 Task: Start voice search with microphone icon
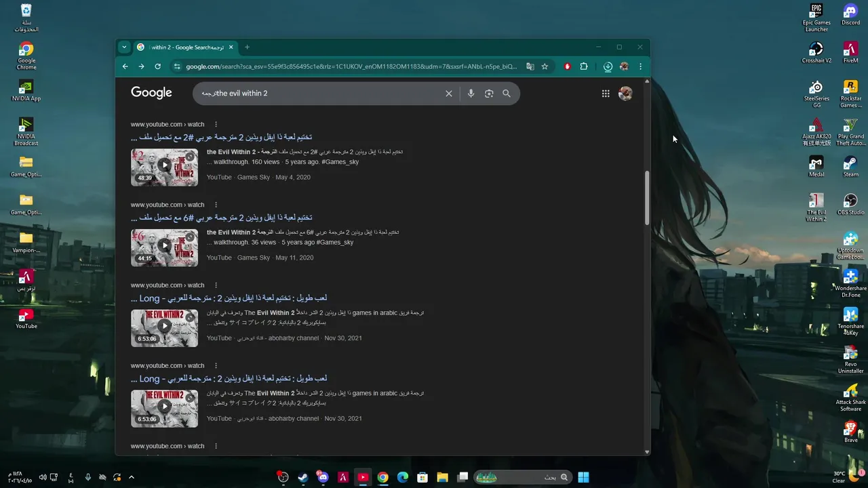(x=471, y=94)
